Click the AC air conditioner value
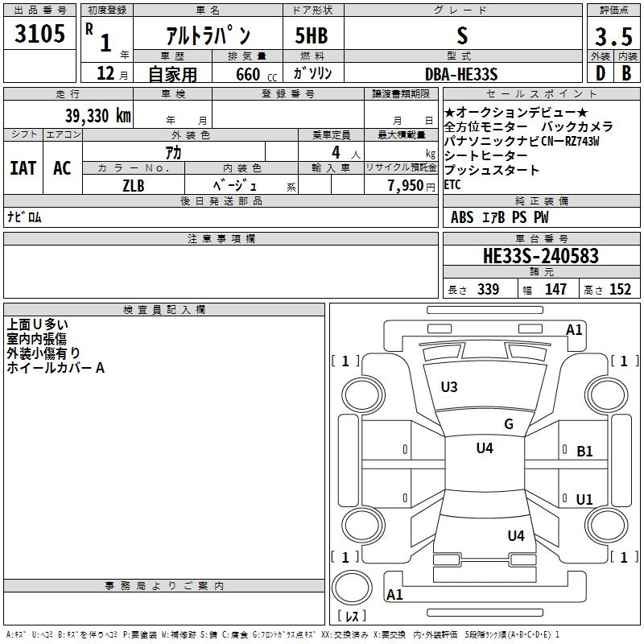Viewport: 644px width, 644px height. click(x=63, y=168)
